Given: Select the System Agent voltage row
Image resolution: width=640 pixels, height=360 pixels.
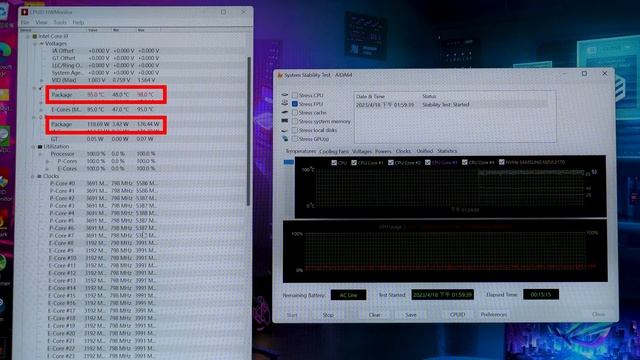Looking at the screenshot, I should pyautogui.click(x=105, y=73).
